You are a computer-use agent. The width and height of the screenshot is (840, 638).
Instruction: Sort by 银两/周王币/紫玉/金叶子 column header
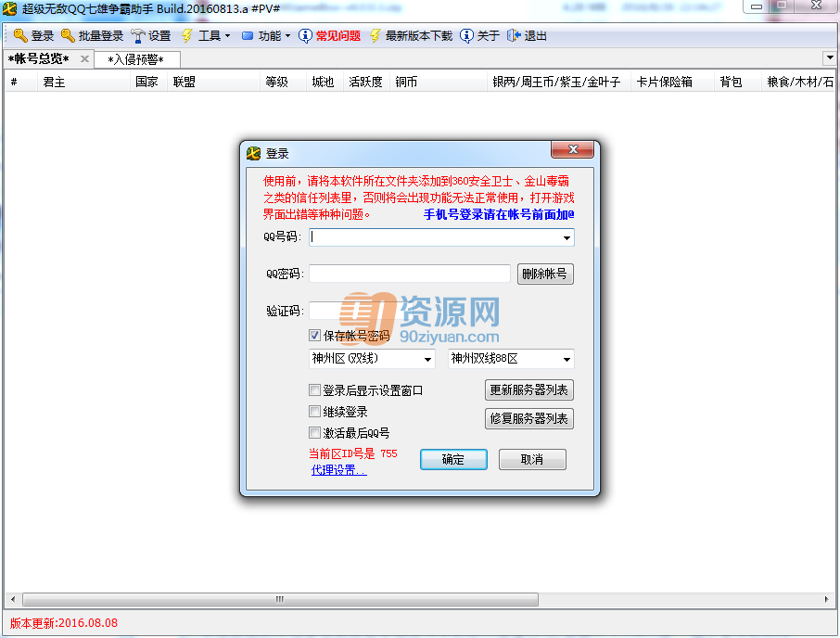coord(559,82)
